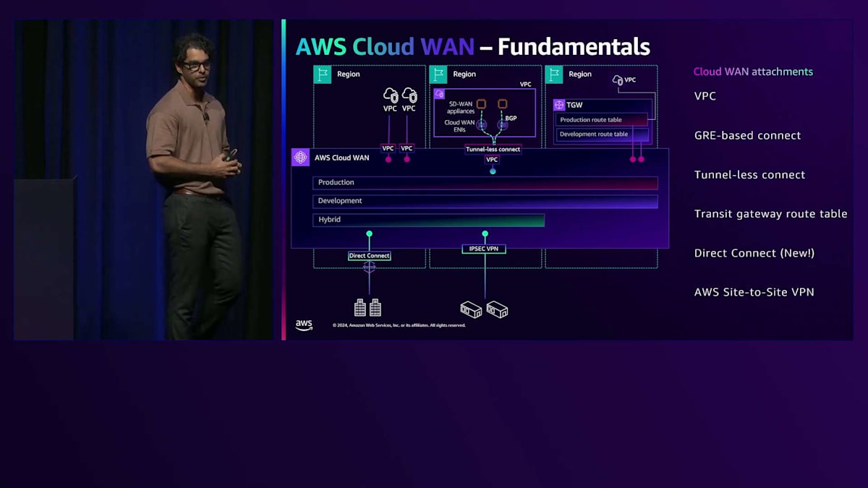This screenshot has height=488, width=868.
Task: Click 'Direct Connect (New!)' list item
Action: tap(754, 253)
